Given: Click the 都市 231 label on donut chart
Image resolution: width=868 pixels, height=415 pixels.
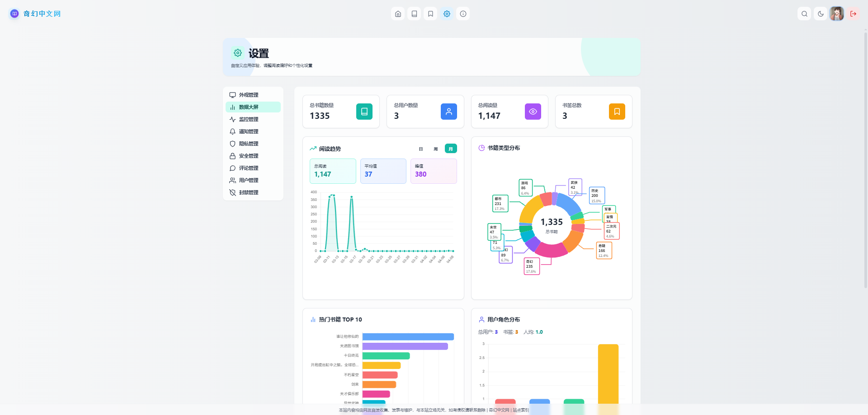Looking at the screenshot, I should [x=500, y=204].
